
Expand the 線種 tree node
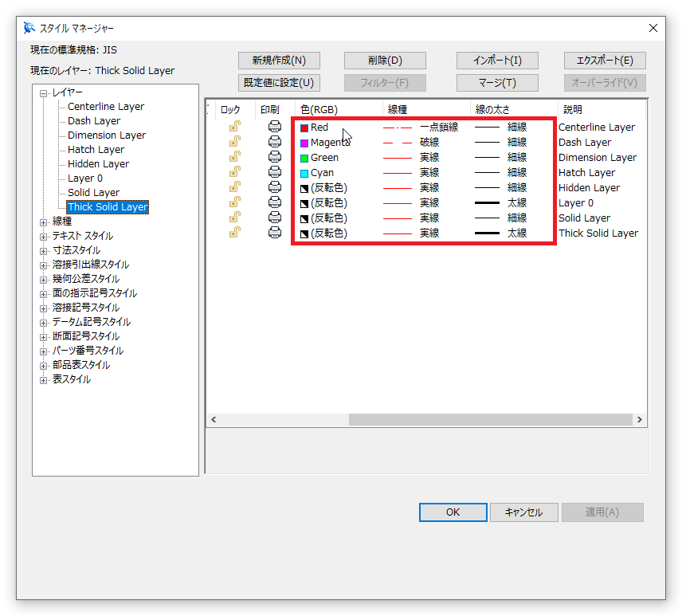click(45, 222)
